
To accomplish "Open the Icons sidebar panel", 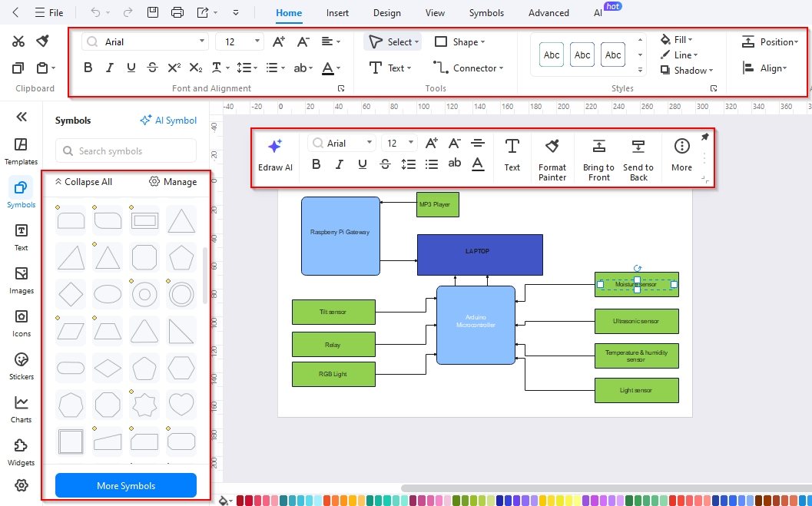I will point(22,323).
